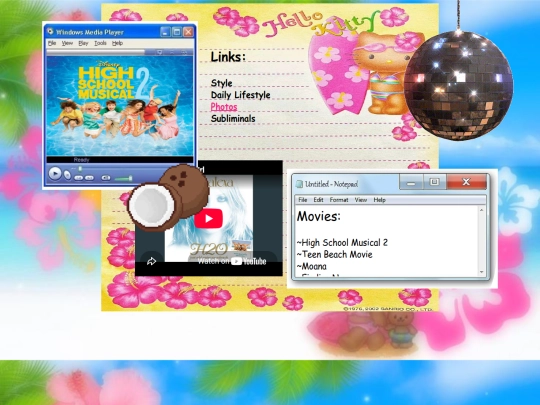Open the File menu in Media Player
Screen dimensions: 540x405
tap(52, 43)
